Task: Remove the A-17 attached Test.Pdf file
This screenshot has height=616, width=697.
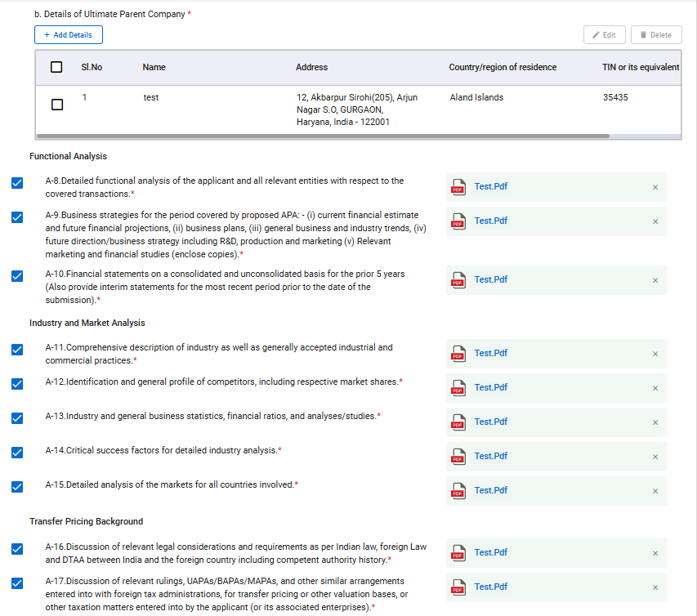Action: pyautogui.click(x=655, y=587)
